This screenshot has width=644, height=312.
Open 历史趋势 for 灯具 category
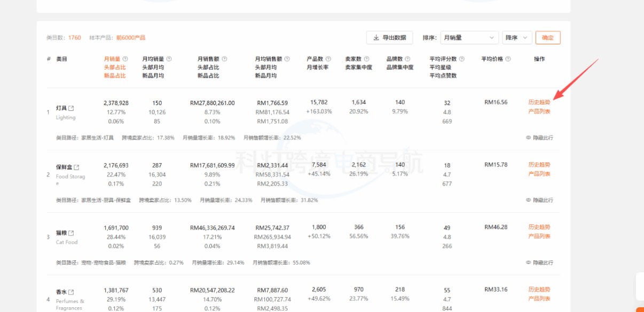[539, 102]
